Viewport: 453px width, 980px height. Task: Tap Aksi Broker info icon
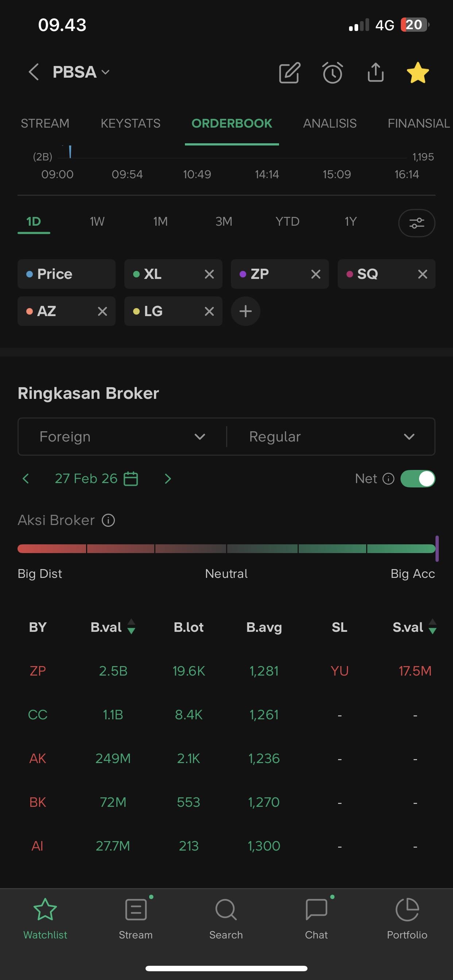[x=108, y=520]
